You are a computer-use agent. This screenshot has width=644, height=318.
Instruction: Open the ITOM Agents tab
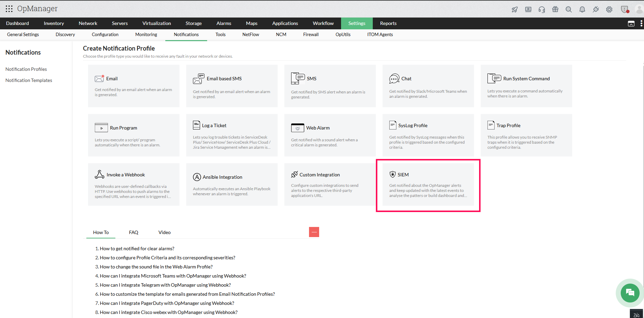(380, 34)
